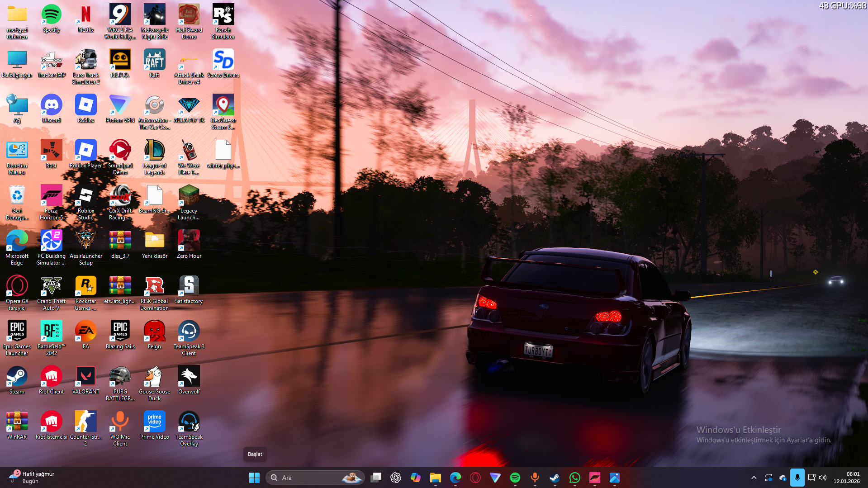The width and height of the screenshot is (868, 488).
Task: Select the Raft game shortcut
Action: click(155, 64)
